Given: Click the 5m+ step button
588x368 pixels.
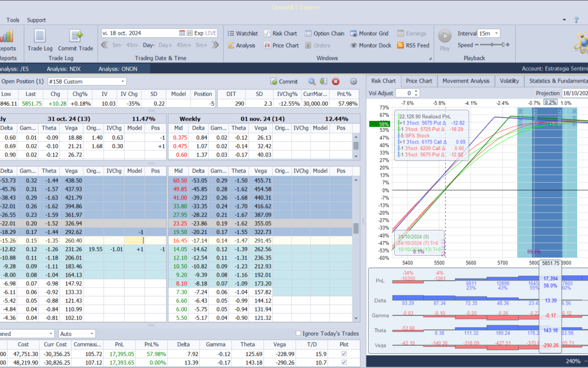Looking at the screenshot, I should click(201, 45).
